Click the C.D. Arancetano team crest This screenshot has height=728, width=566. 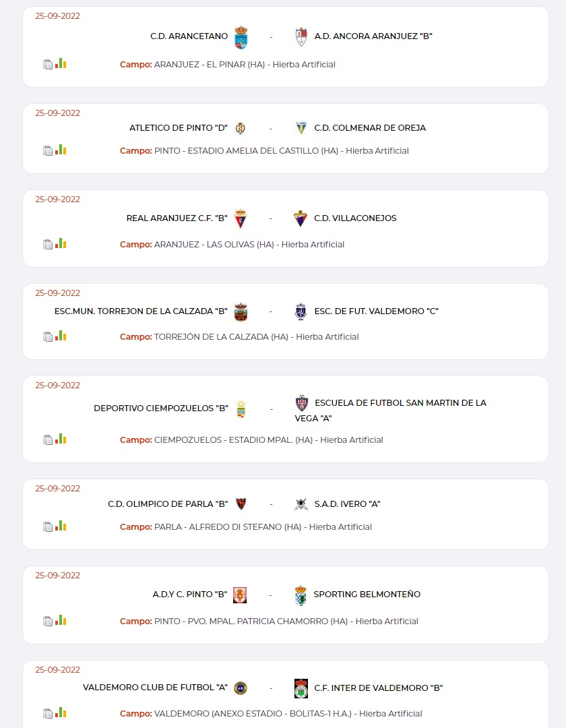(241, 36)
